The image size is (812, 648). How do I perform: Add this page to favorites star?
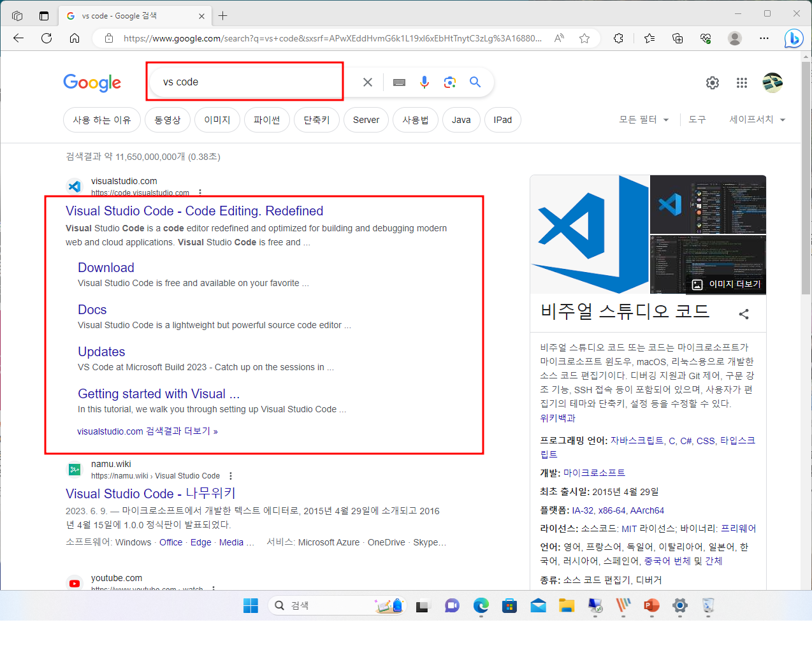point(584,38)
